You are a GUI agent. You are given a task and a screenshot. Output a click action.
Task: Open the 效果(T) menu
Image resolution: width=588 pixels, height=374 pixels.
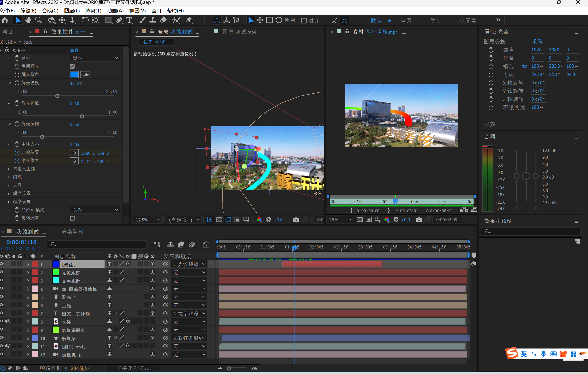pos(93,11)
